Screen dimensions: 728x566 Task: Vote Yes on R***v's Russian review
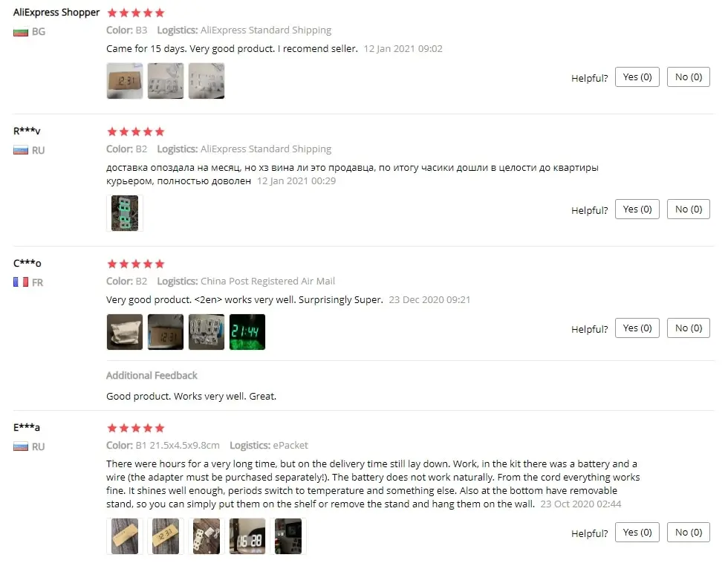tap(637, 209)
